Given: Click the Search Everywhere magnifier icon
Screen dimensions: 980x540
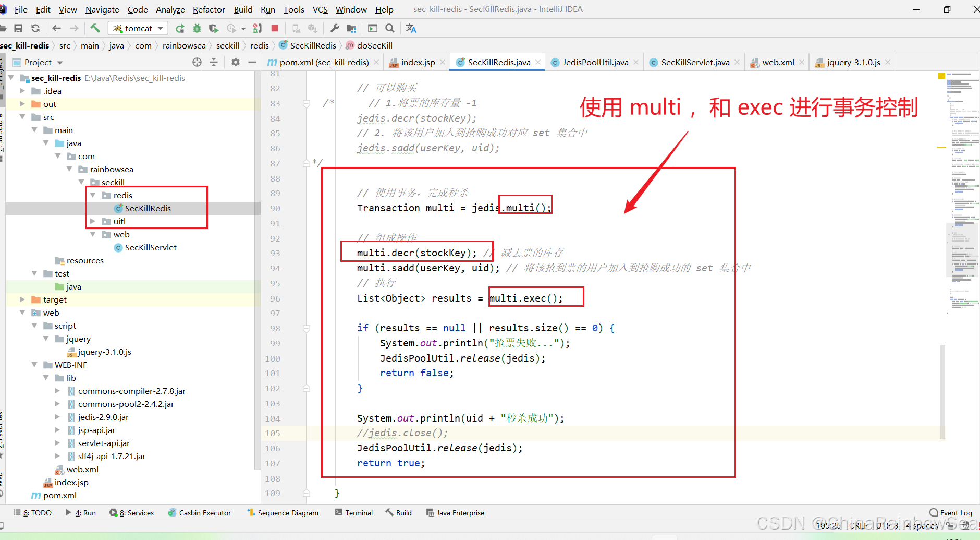Looking at the screenshot, I should (389, 28).
